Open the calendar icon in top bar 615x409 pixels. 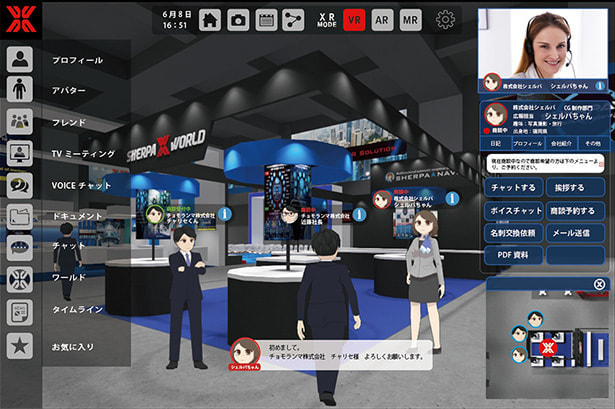(x=266, y=19)
